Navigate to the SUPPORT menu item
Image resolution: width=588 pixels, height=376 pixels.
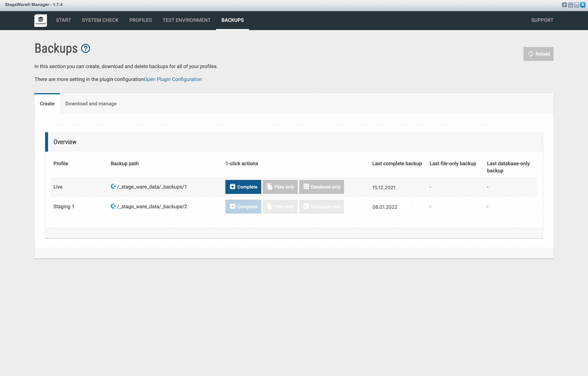tap(542, 20)
